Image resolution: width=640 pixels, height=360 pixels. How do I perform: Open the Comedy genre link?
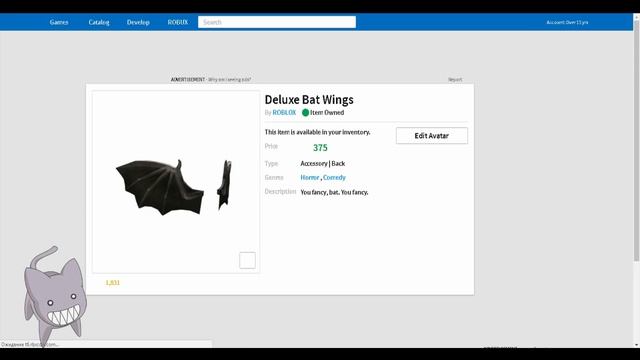[334, 177]
